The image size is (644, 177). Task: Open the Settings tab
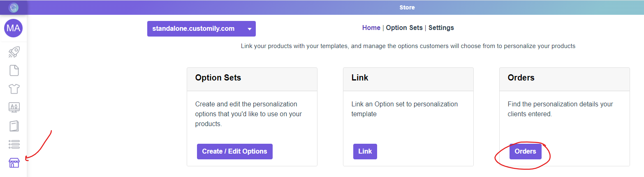441,28
